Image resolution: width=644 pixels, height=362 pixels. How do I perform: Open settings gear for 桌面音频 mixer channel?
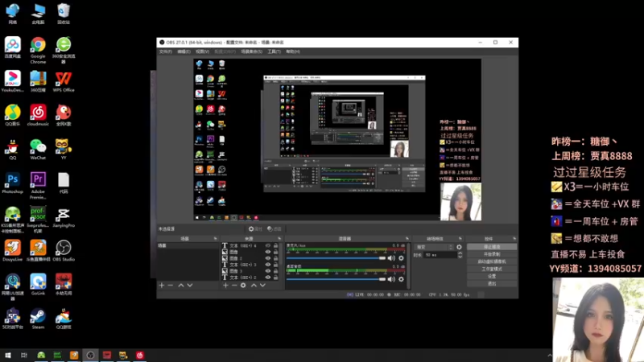click(401, 279)
